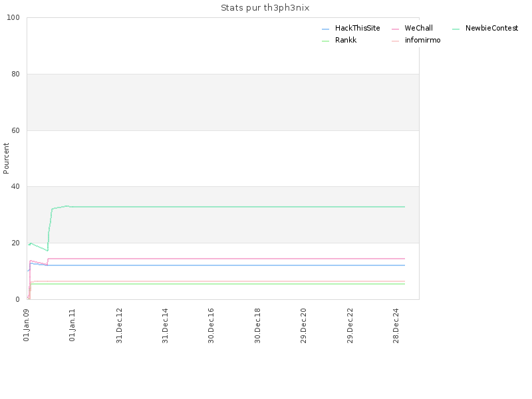Click the 28.Dec.24 date axis label

tap(396, 325)
